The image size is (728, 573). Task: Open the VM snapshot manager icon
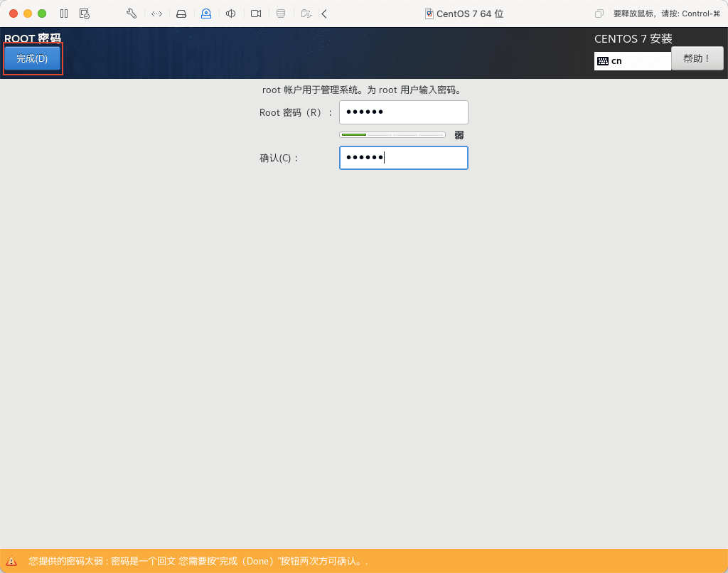[85, 14]
